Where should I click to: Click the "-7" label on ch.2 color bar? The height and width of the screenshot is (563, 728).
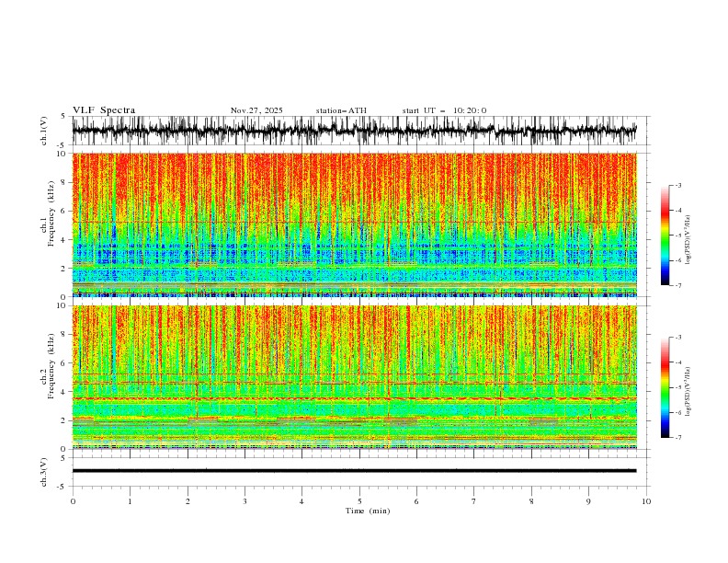677,438
